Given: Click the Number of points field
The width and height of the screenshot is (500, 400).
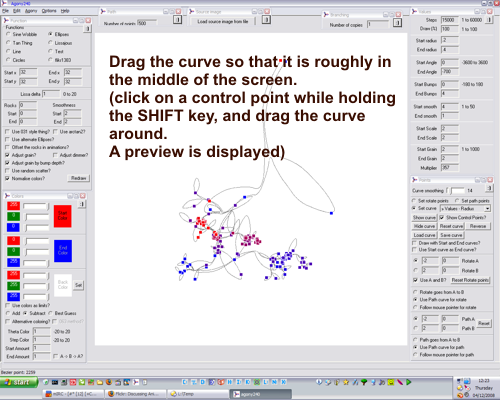Looking at the screenshot, I should coord(147,23).
